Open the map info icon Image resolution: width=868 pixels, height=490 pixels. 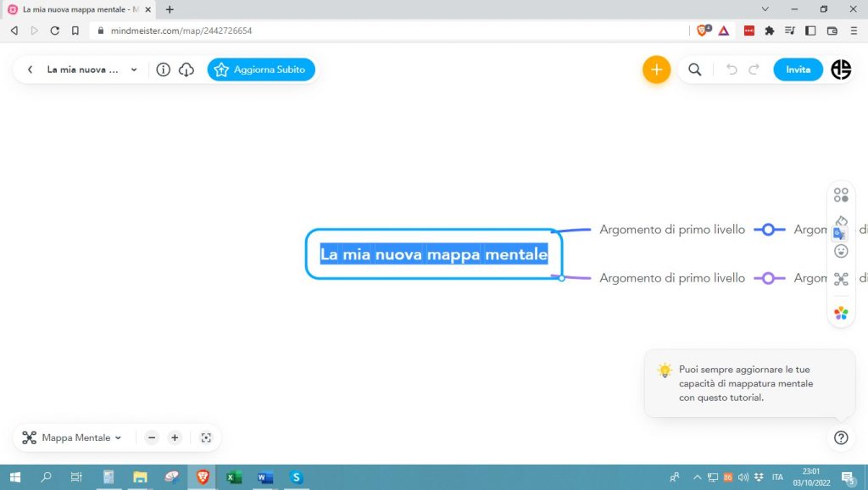tap(164, 70)
